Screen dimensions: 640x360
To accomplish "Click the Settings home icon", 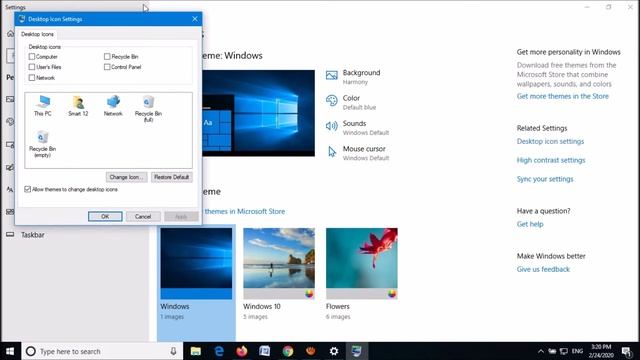I will tap(10, 34).
